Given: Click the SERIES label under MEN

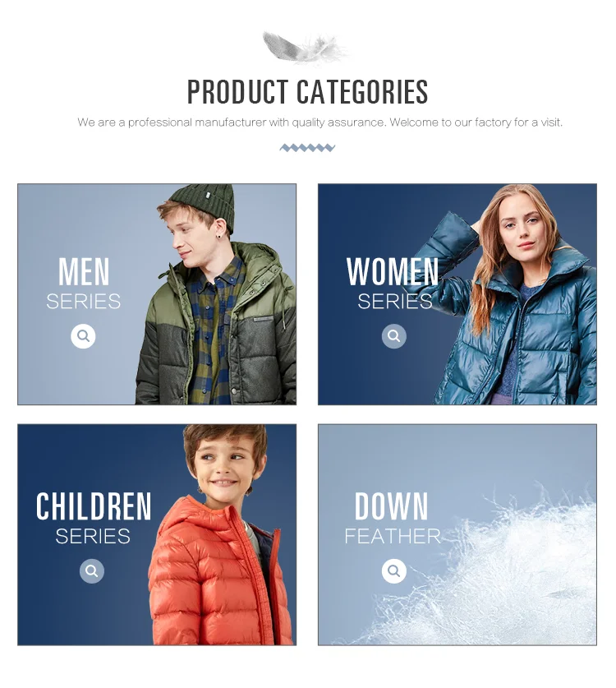Looking at the screenshot, I should click(x=83, y=302).
